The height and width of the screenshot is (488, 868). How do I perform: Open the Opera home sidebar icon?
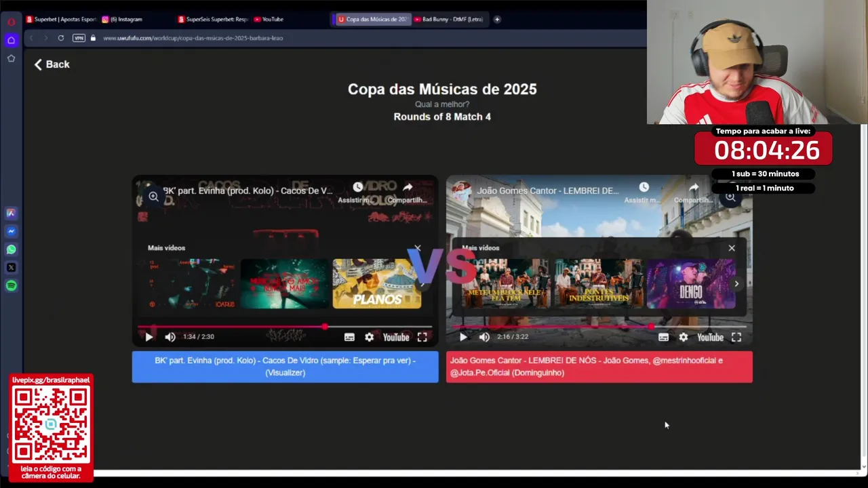point(11,40)
